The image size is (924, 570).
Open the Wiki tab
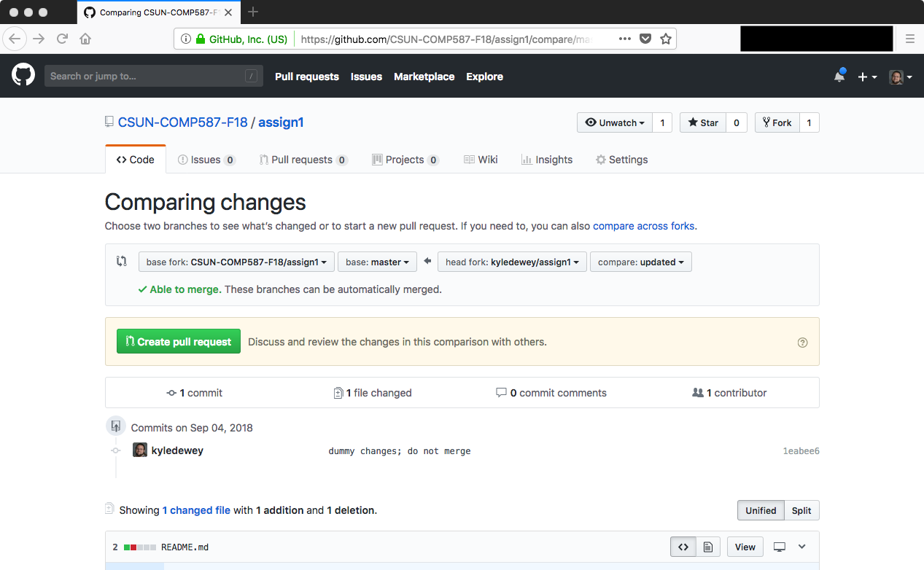481,160
